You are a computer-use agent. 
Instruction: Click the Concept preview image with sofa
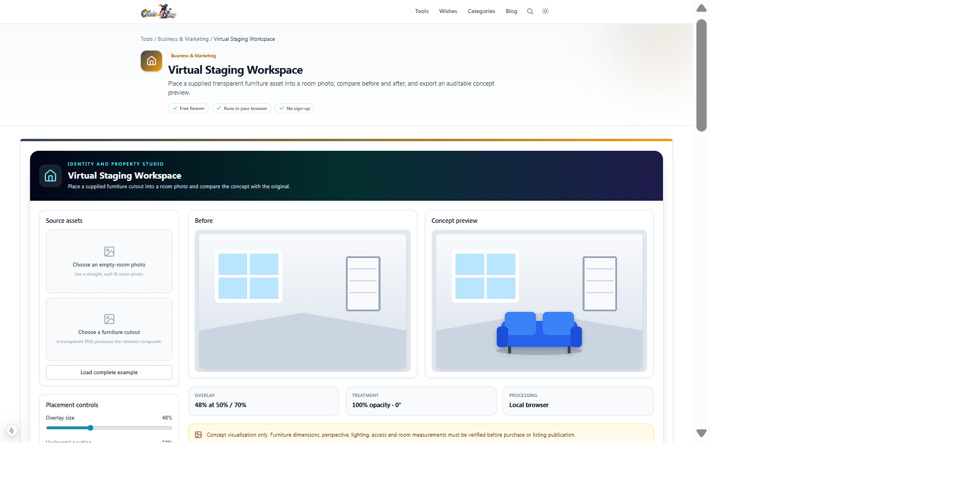[x=539, y=301]
